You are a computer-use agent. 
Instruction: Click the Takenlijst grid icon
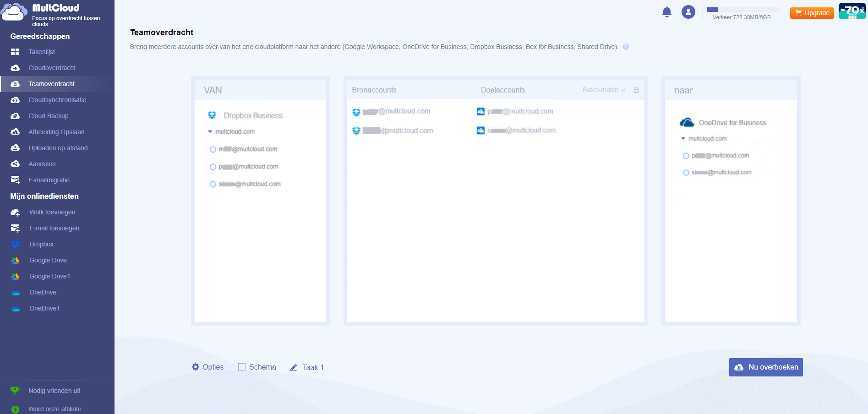pyautogui.click(x=15, y=52)
